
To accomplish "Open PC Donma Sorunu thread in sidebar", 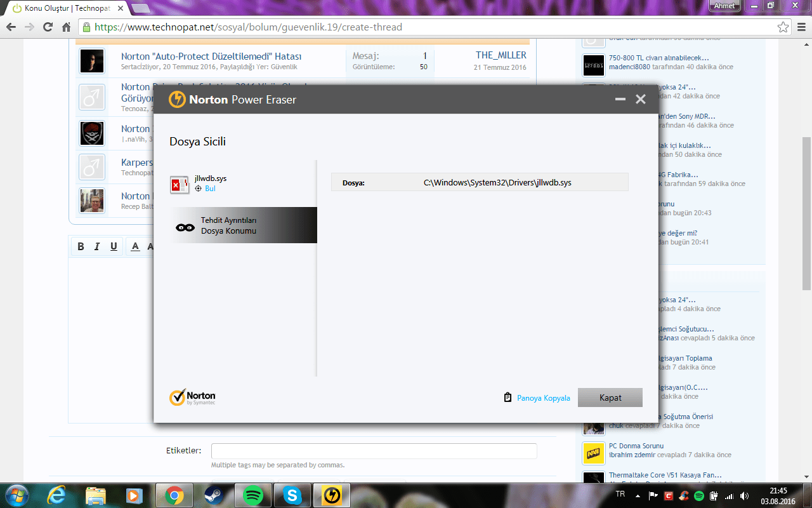I will (636, 446).
